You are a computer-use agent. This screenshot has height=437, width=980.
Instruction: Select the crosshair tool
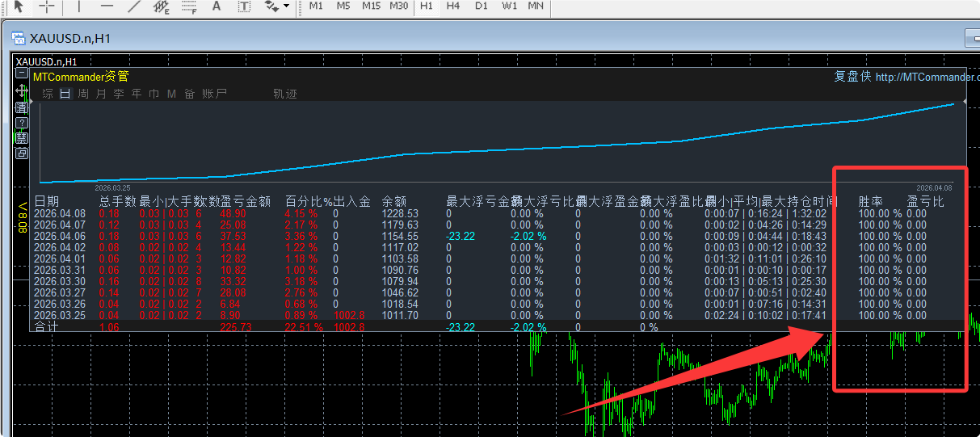pyautogui.click(x=48, y=6)
